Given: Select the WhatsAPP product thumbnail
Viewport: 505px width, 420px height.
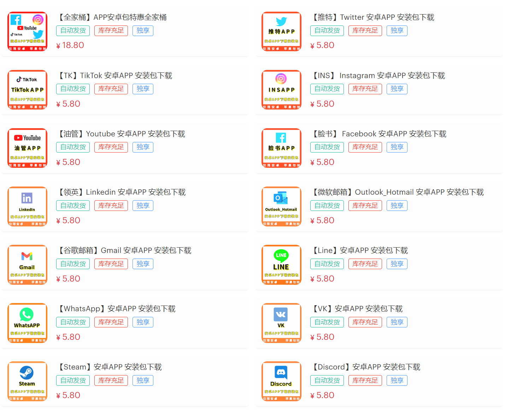Looking at the screenshot, I should (x=27, y=323).
